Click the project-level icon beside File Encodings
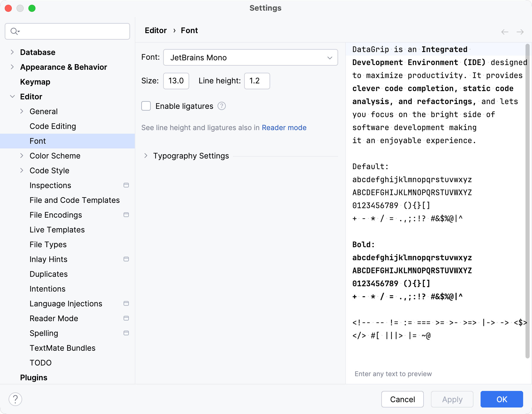 click(x=126, y=215)
